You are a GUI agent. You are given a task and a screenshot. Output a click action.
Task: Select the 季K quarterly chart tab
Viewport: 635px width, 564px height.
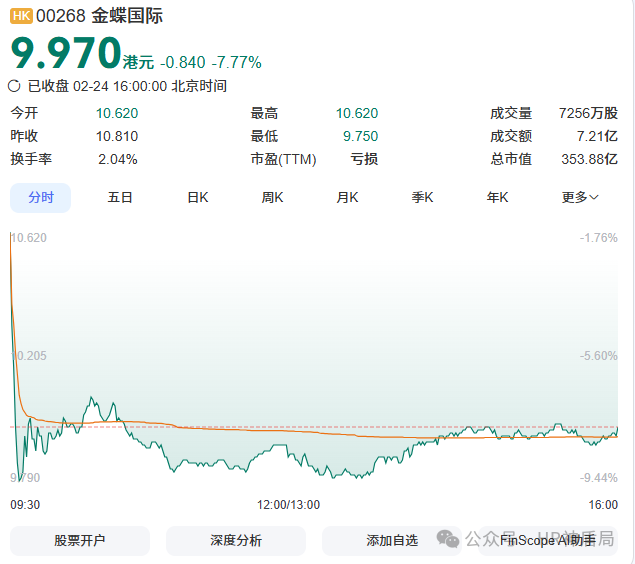422,198
